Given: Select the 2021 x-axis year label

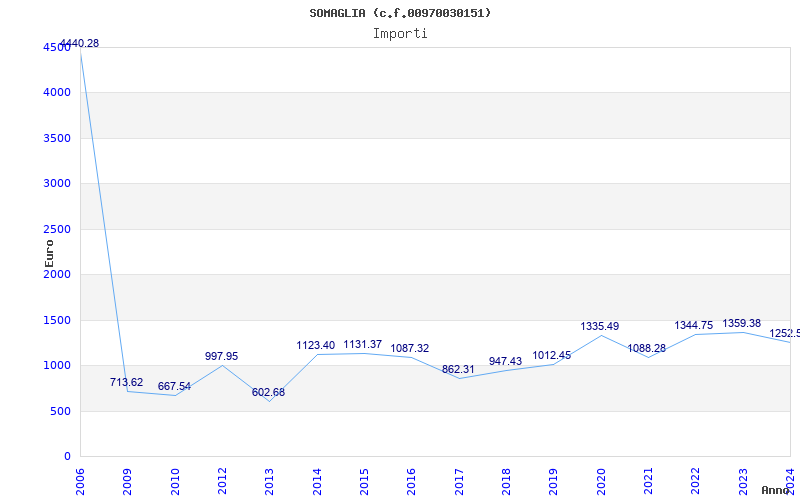Looking at the screenshot, I should (648, 482).
